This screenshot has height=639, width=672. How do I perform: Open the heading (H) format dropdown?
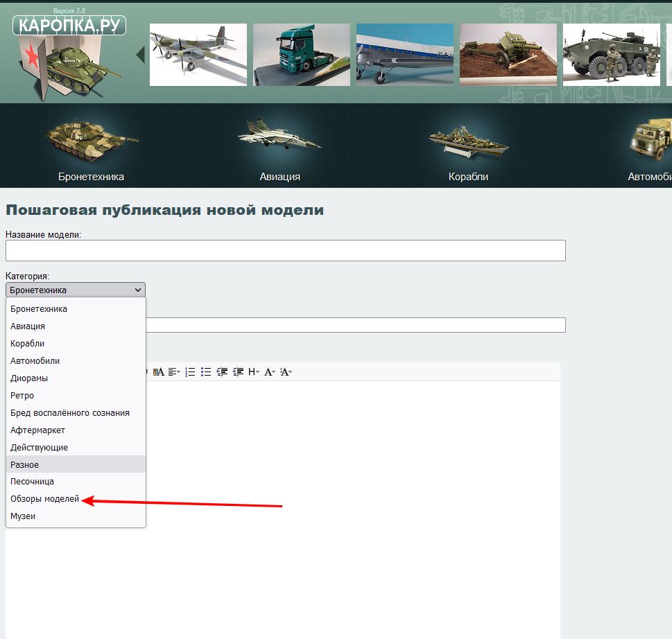254,372
